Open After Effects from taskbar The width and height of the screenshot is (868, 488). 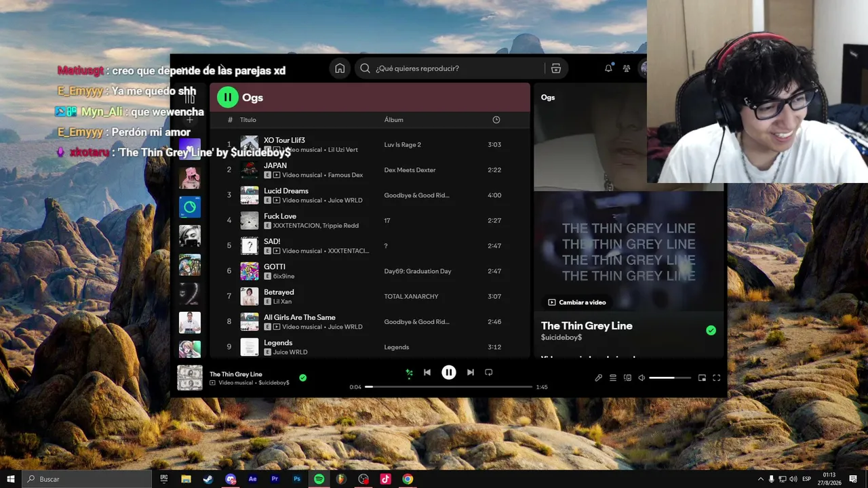pos(252,479)
